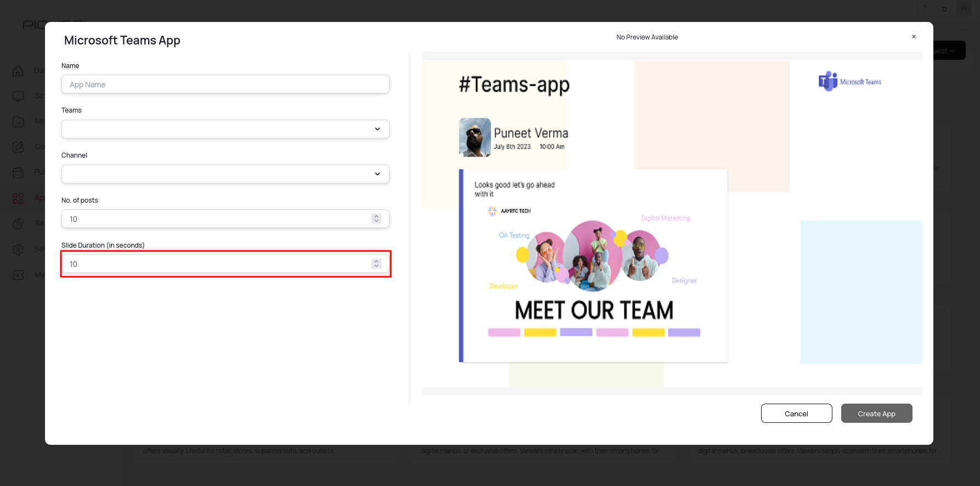Click the Settings gear icon in sidebar

pos(18,249)
